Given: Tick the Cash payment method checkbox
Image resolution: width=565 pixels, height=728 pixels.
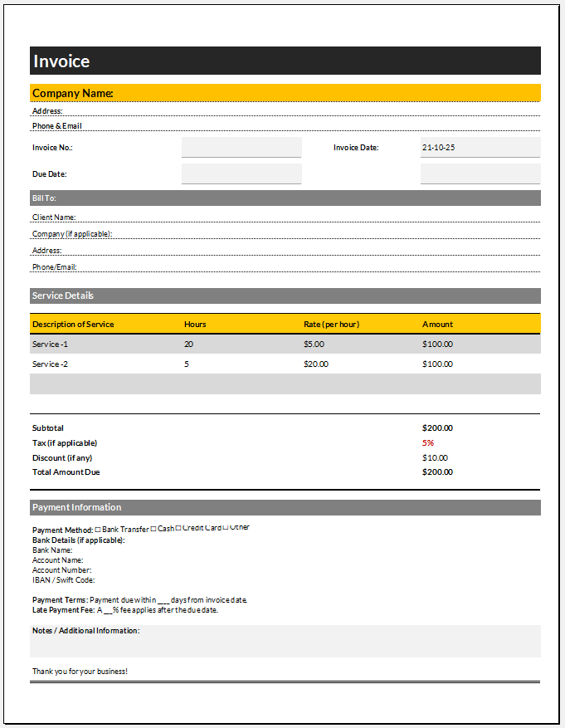Looking at the screenshot, I should 153,530.
